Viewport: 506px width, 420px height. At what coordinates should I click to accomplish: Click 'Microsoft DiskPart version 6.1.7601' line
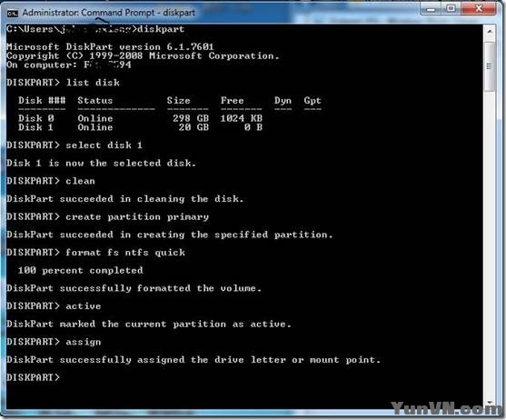point(110,46)
